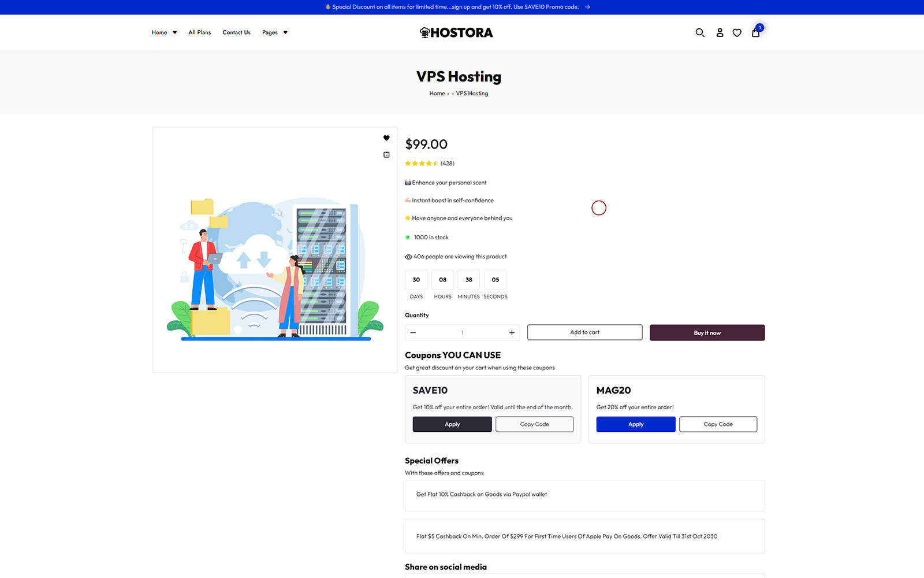Open the All Plans menu item

pos(199,32)
